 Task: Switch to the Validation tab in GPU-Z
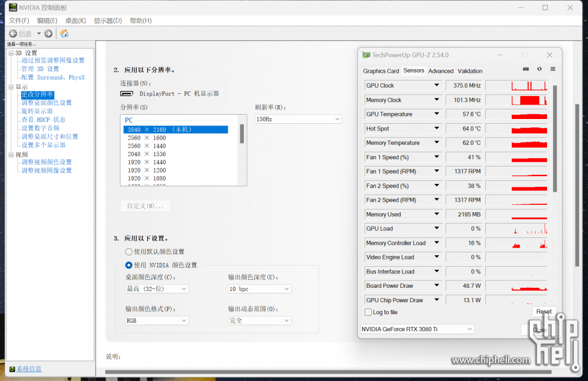coord(470,71)
